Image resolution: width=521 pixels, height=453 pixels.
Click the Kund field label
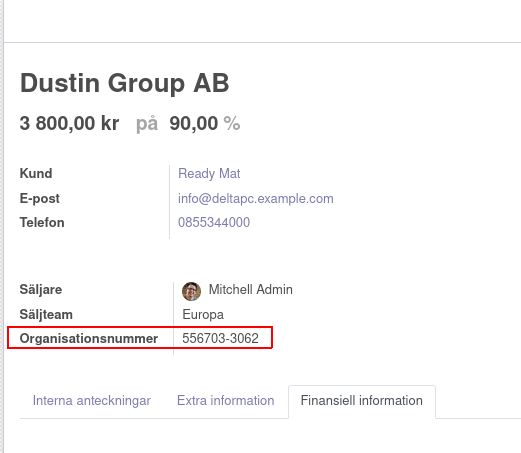[36, 173]
